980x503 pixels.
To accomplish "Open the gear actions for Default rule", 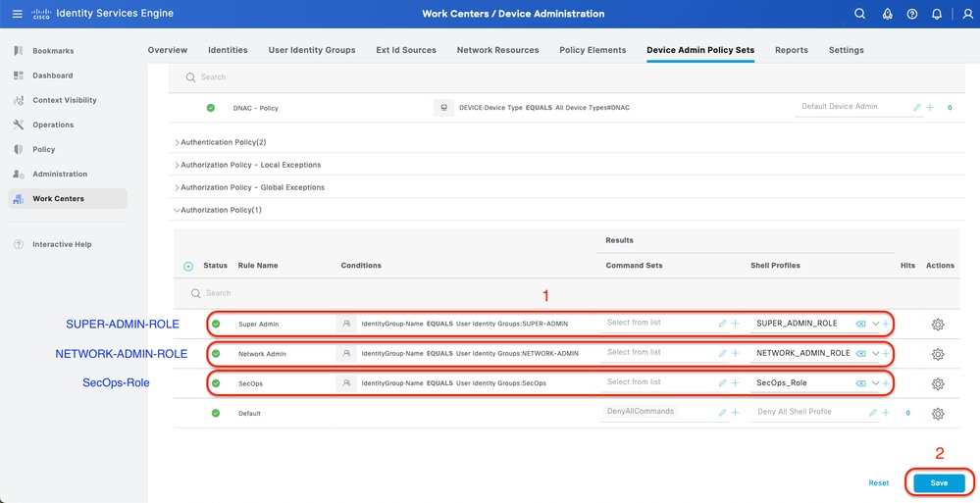I will pos(938,414).
